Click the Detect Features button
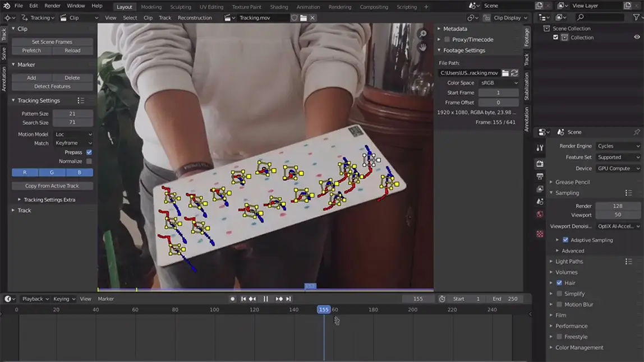644x362 pixels. pos(52,86)
